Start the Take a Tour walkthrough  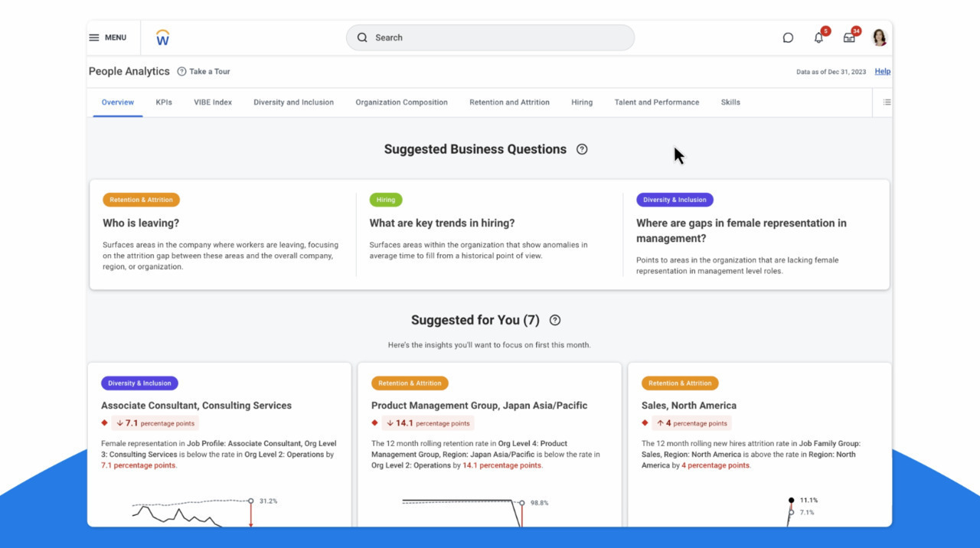[x=204, y=71]
